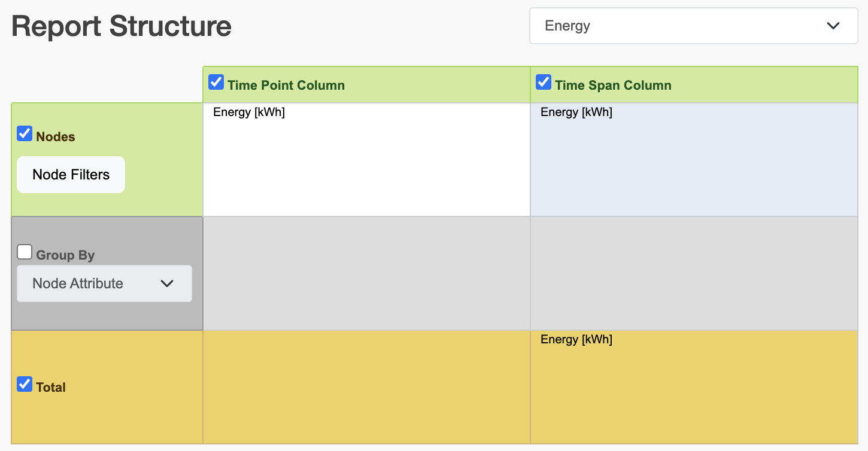Uncheck the Time Span Column checkbox
This screenshot has height=451, width=868.
click(x=544, y=82)
